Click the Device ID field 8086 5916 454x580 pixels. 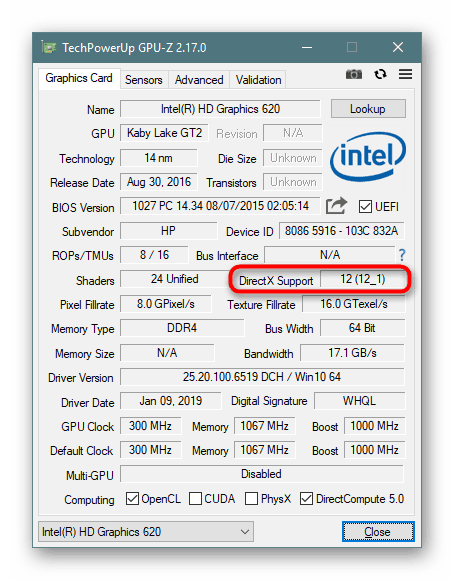pos(342,231)
